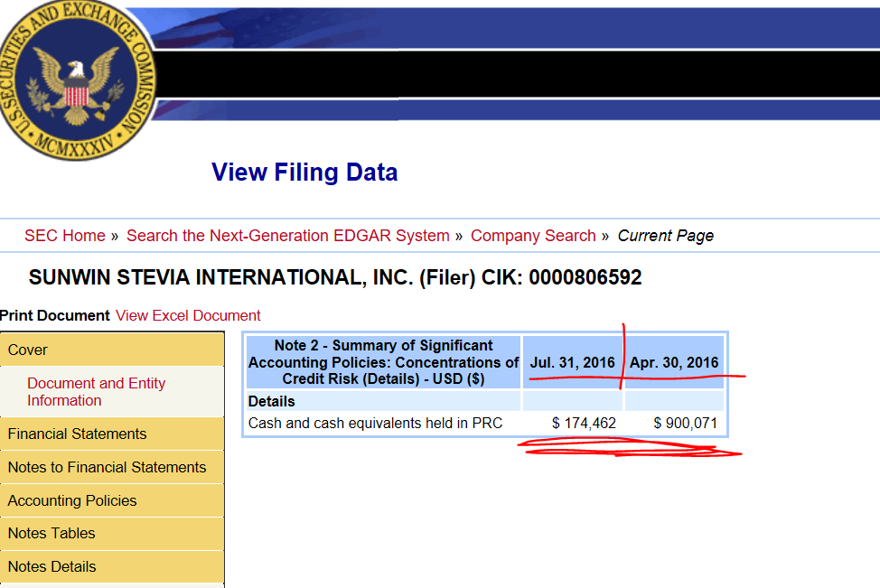Select Document and Entity Information
Screen dimensions: 880x588
tap(96, 392)
